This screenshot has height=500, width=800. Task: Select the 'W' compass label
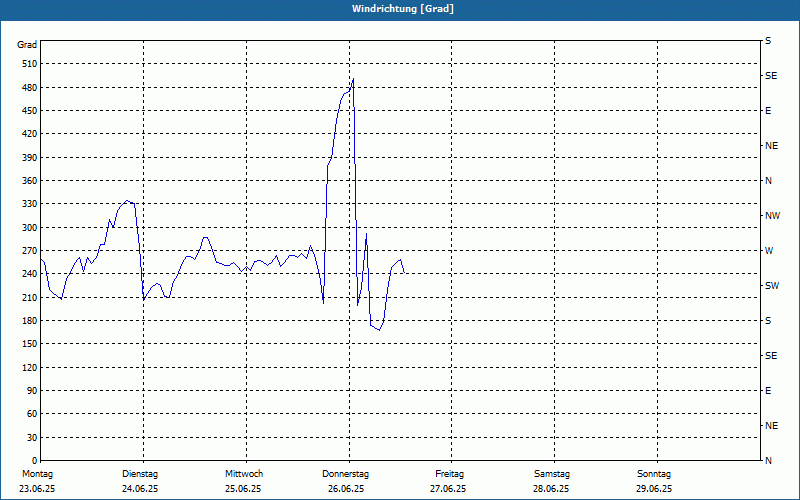pos(769,251)
